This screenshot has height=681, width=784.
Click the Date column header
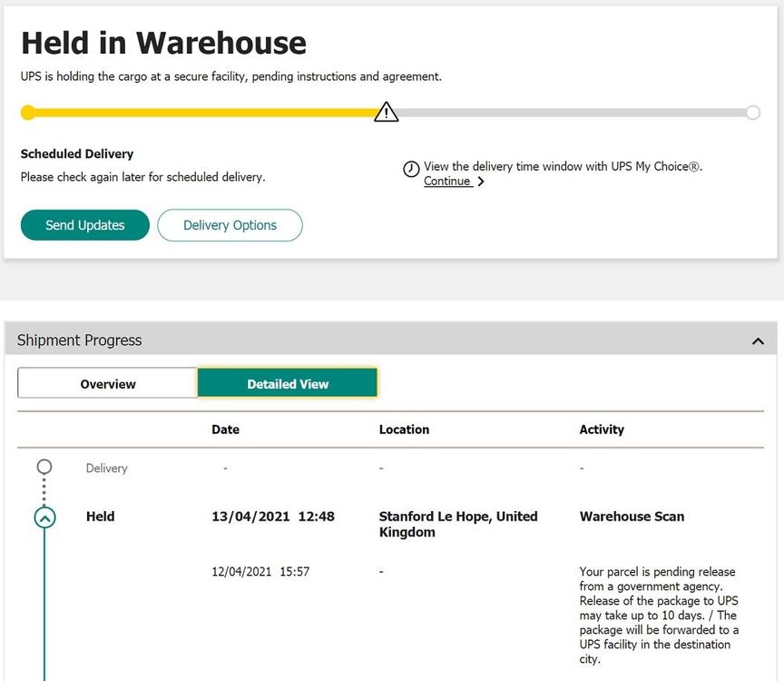225,429
